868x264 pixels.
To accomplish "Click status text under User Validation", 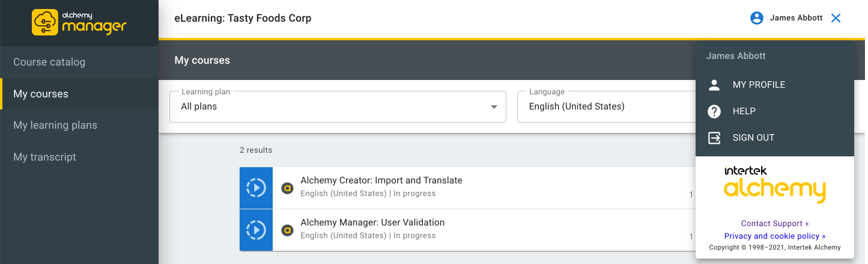I will [368, 236].
